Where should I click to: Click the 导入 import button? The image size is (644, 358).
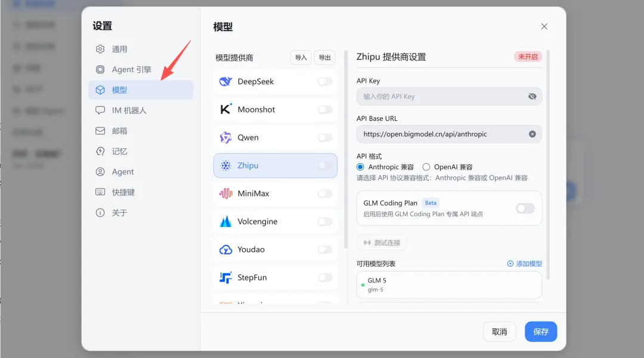coord(301,57)
